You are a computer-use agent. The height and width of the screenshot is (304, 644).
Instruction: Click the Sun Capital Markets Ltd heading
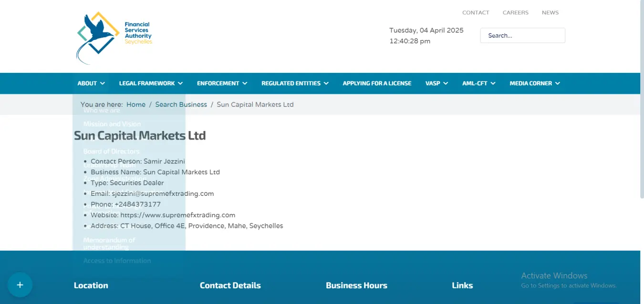[x=140, y=135]
